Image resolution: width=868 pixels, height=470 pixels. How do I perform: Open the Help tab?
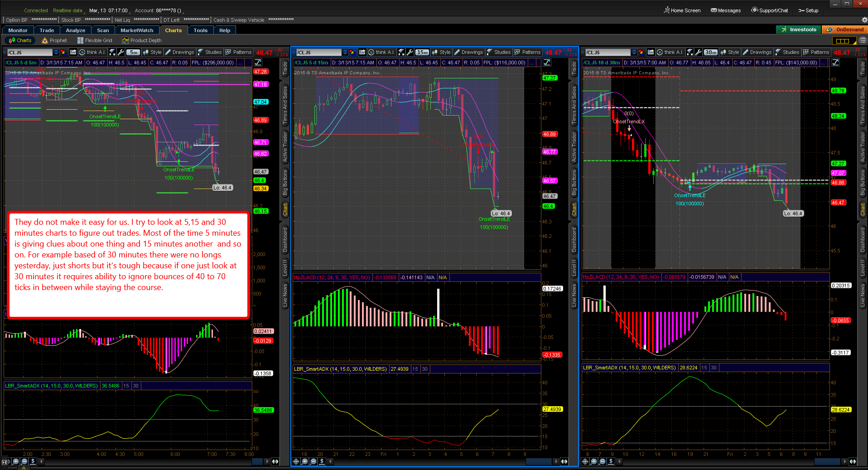pyautogui.click(x=225, y=30)
